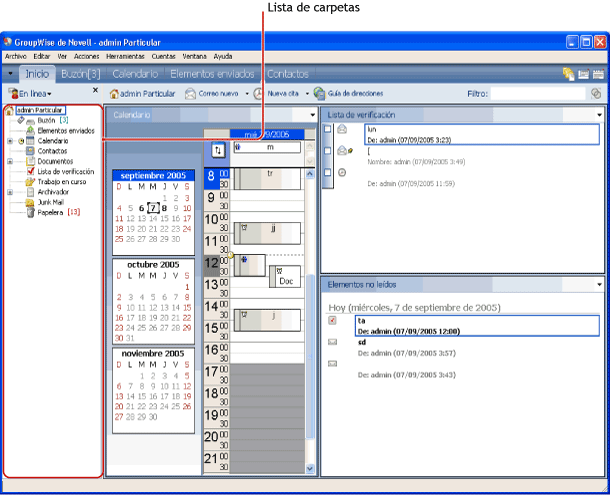Open Elementos no leídos panel dropdown arrow
The width and height of the screenshot is (610, 495).
click(x=599, y=285)
